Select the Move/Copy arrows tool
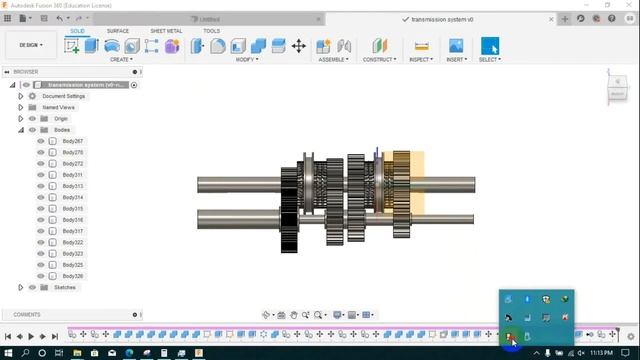 point(299,46)
